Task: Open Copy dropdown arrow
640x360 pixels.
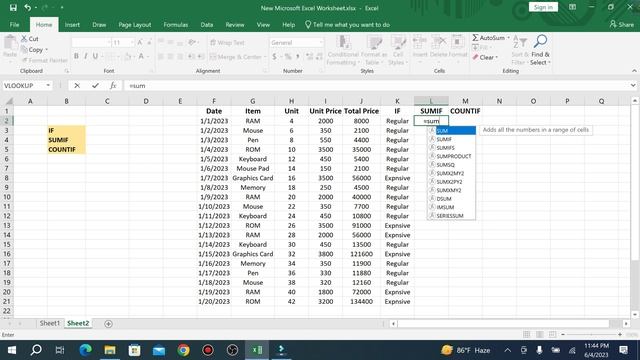Action: (47, 50)
